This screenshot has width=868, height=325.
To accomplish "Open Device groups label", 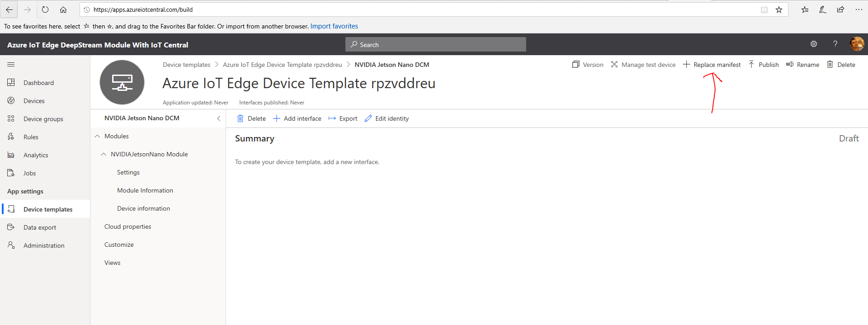I will click(x=43, y=119).
